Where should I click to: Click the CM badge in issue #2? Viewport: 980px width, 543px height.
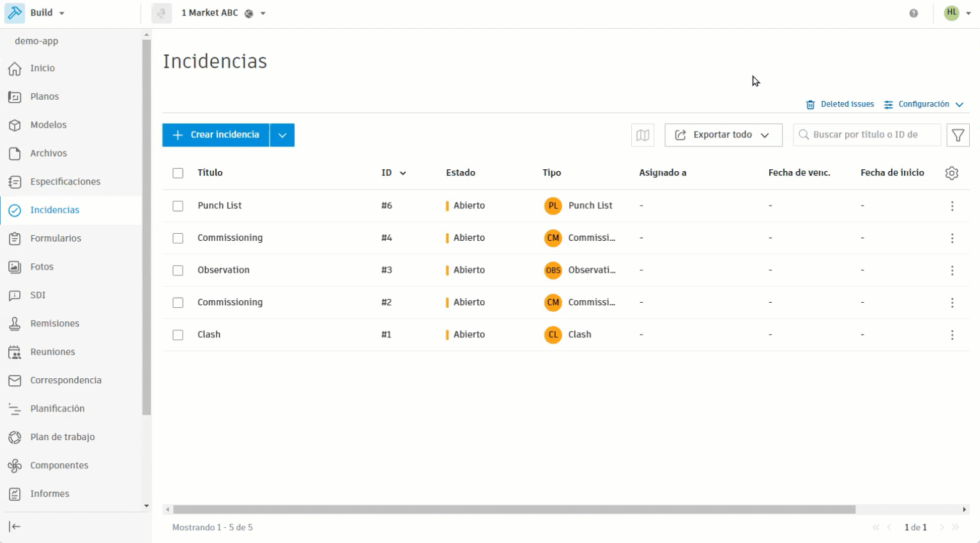coord(553,303)
